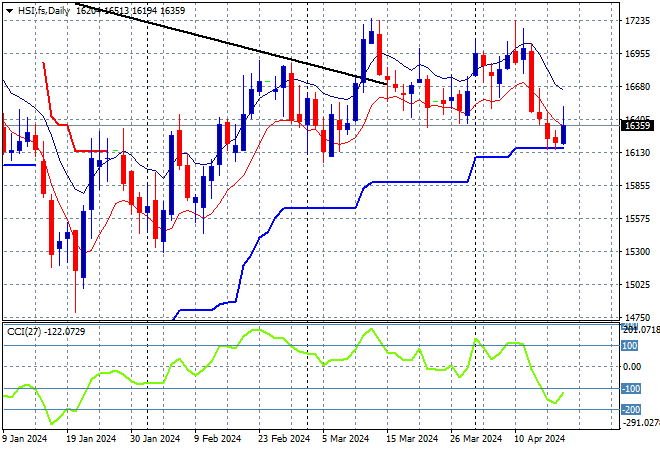
Task: Click the 10 Apr 2024 date label
Action: pos(540,439)
